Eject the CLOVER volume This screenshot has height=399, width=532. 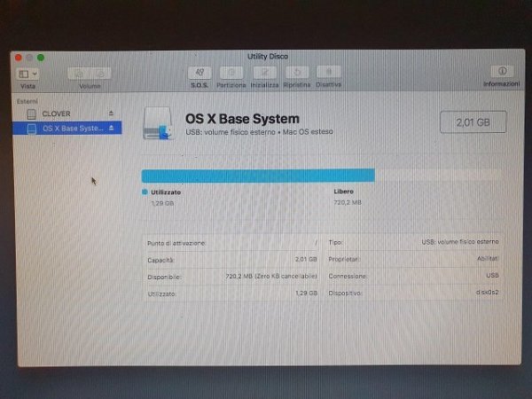coord(111,113)
